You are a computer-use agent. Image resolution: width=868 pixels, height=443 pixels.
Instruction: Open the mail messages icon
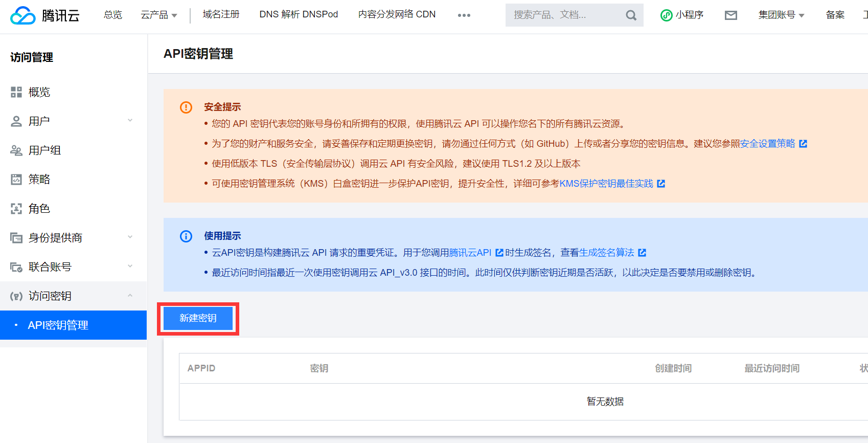(x=731, y=15)
